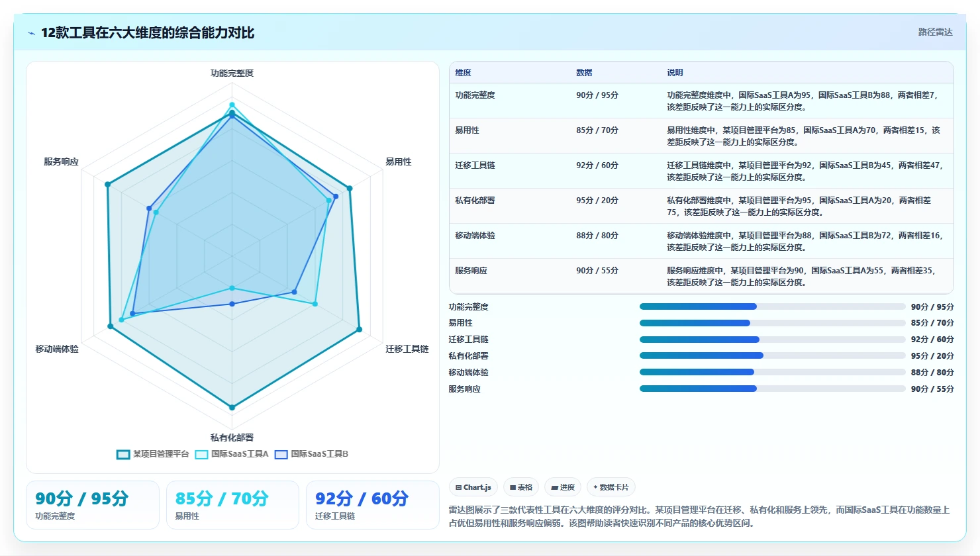
Task: Click the 移动端体验 progress bar
Action: 772,373
